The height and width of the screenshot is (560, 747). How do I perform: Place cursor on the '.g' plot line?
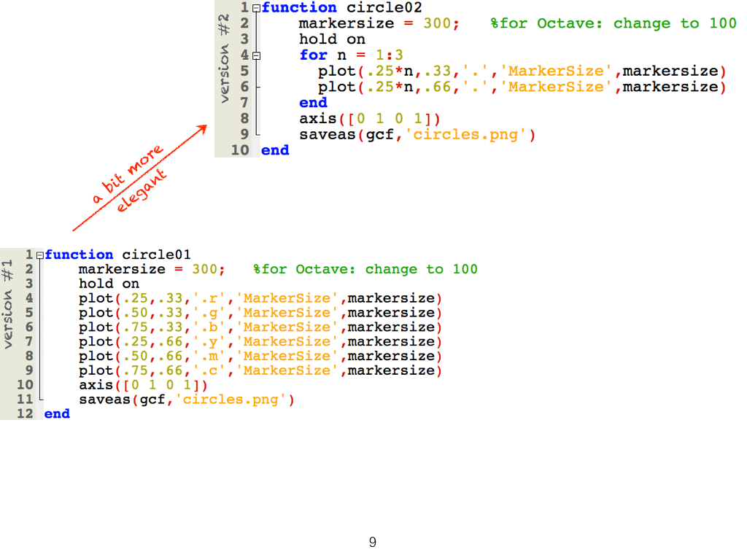(x=260, y=313)
